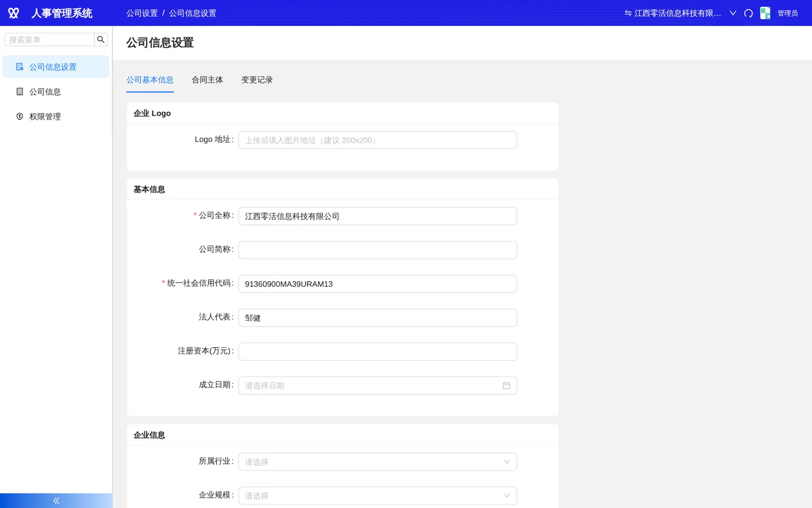Click the 江西零活信息科技有限… company name
812x508 pixels.
pyautogui.click(x=678, y=13)
